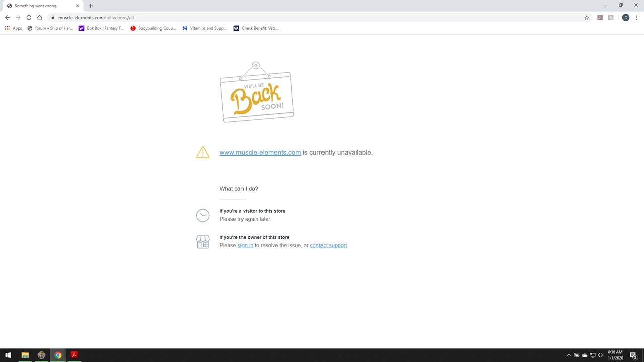
Task: Open the network status tray icon
Action: pos(593,355)
